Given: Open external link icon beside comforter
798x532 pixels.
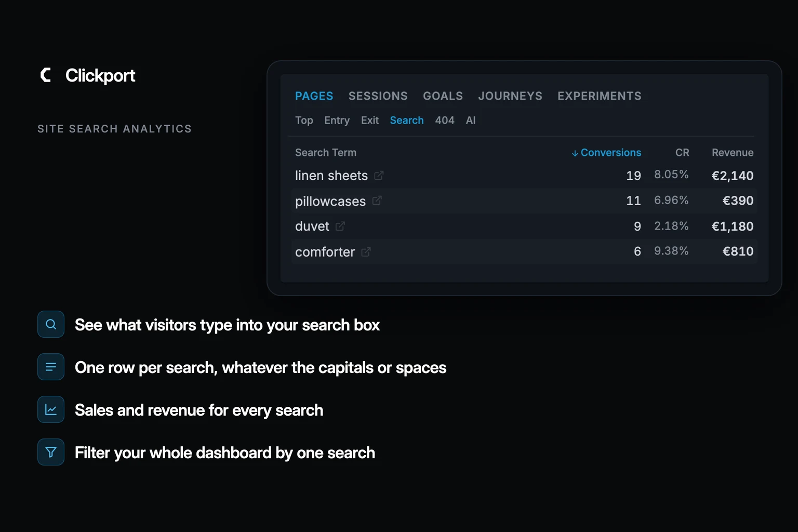Looking at the screenshot, I should [366, 251].
